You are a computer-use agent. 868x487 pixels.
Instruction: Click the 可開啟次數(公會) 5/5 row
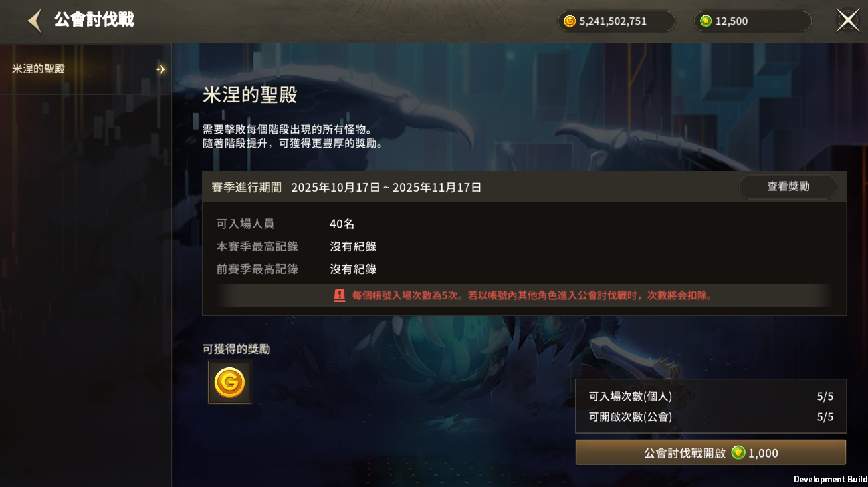(710, 417)
